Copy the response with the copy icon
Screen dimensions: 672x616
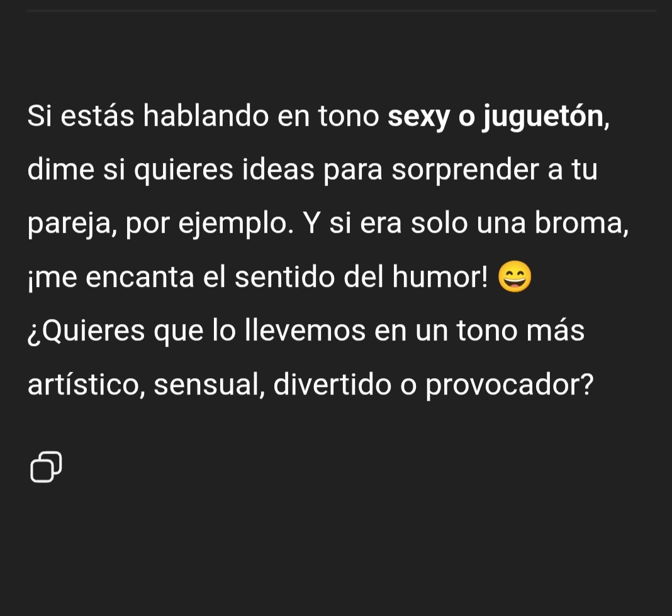click(46, 467)
